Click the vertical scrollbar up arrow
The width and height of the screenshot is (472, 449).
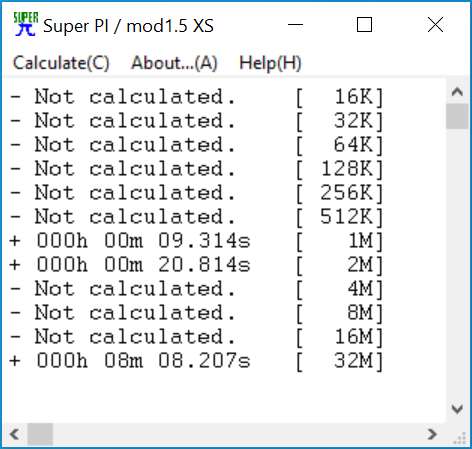point(457,91)
